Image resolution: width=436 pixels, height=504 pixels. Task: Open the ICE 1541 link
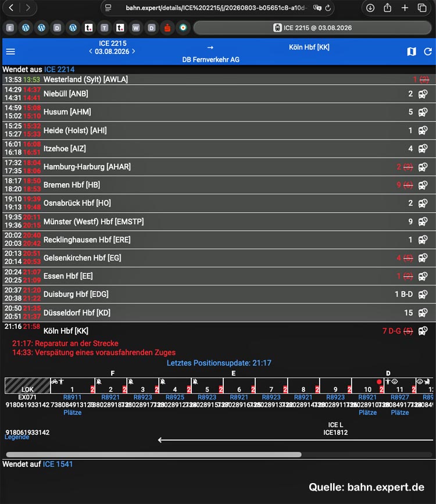pos(58,464)
